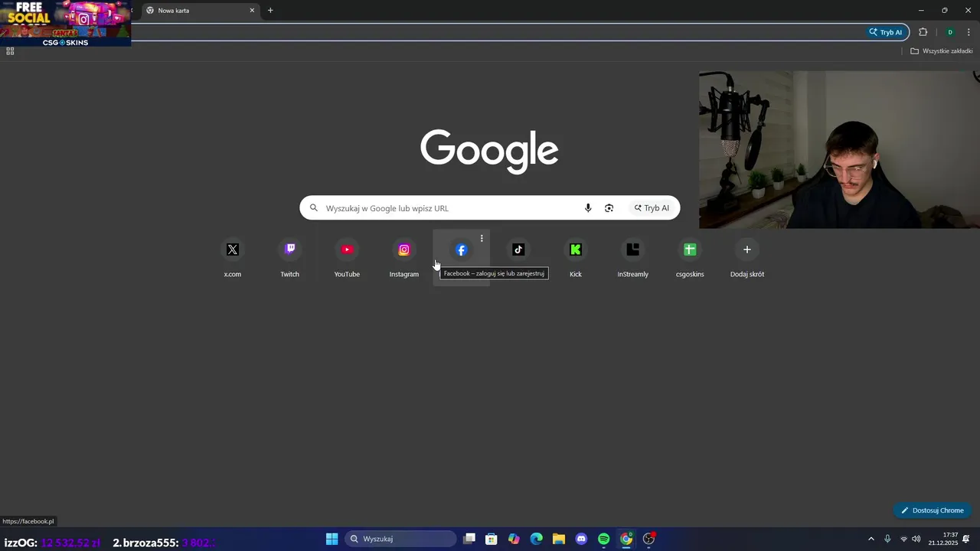The width and height of the screenshot is (980, 551).
Task: Focus the Google search input field
Action: click(x=452, y=208)
